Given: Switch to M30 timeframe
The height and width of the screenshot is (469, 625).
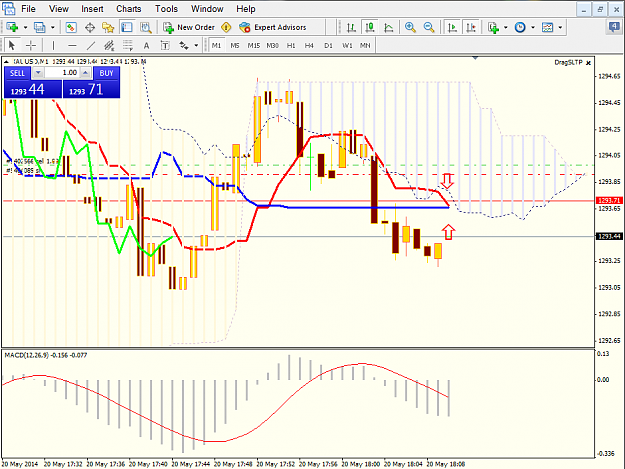Looking at the screenshot, I should (273, 45).
